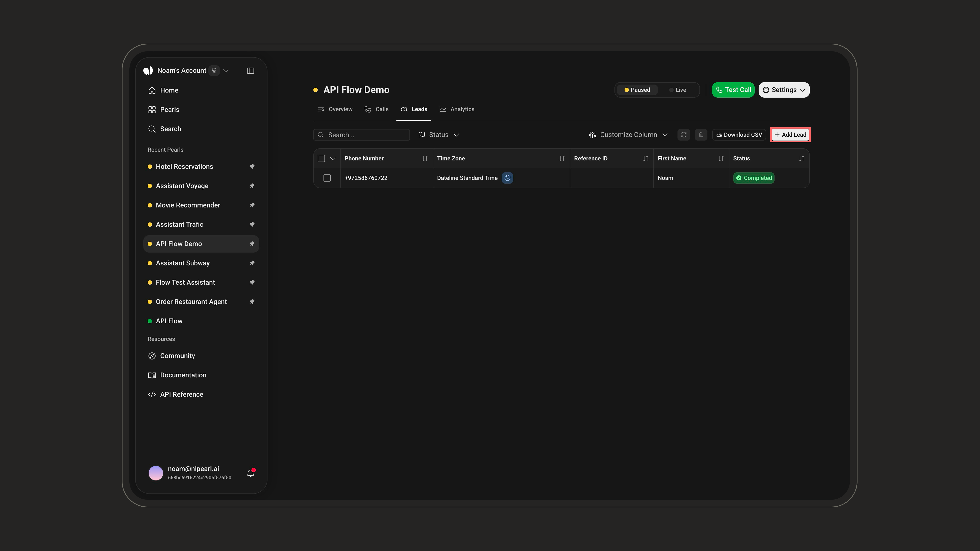Open Flow Test Assistant pearl

(x=185, y=283)
